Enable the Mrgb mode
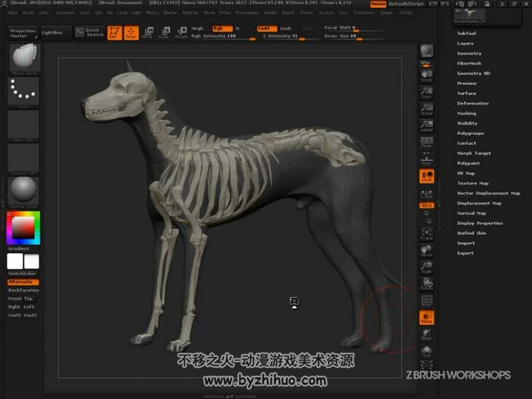Viewport: 532px width, 399px height. tap(197, 28)
